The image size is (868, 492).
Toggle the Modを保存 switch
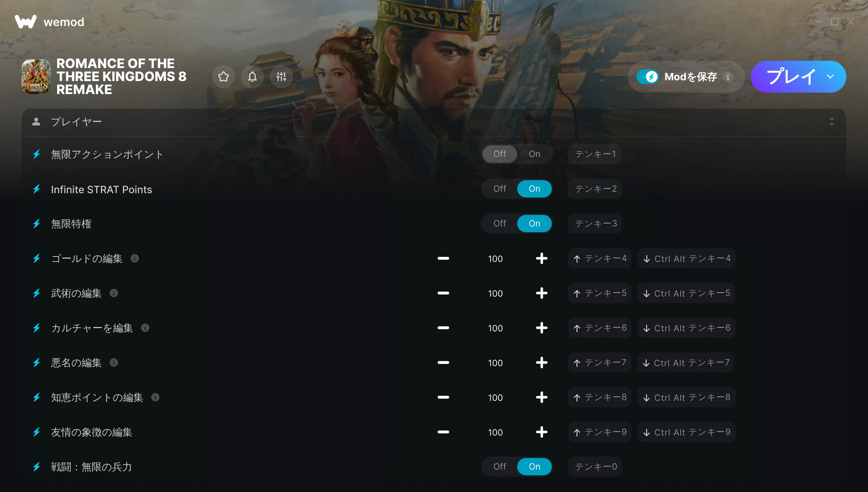[648, 77]
